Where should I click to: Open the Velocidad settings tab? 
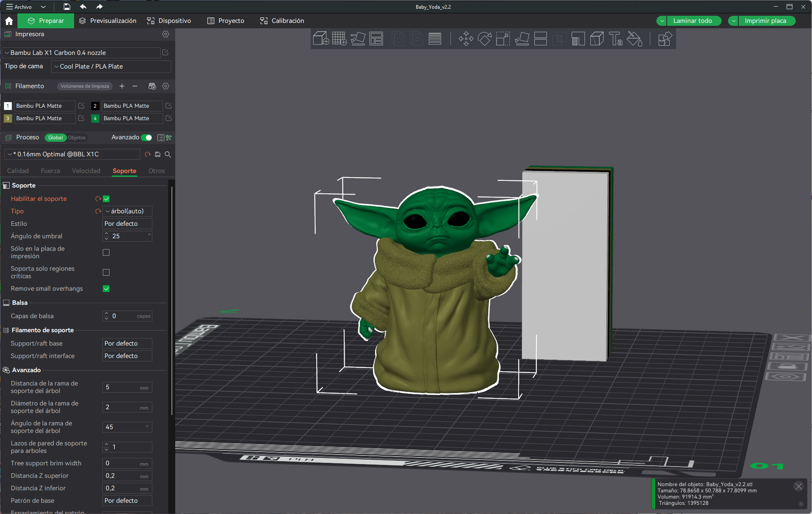pos(86,171)
